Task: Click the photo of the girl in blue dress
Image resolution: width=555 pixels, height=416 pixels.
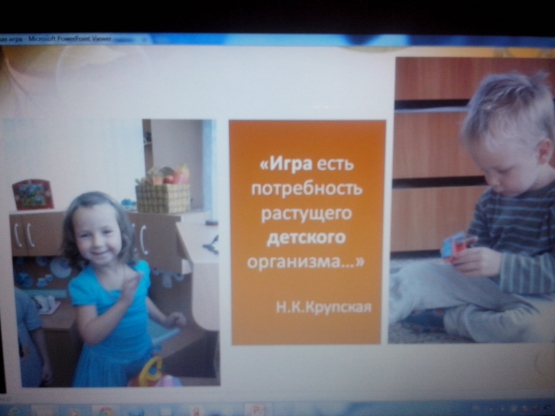Action: [x=114, y=253]
